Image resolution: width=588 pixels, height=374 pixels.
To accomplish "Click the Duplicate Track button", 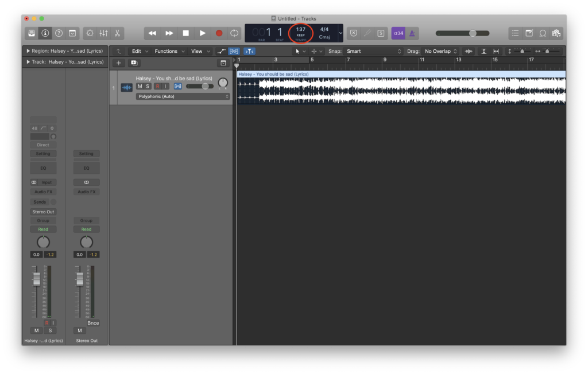I will click(x=134, y=63).
